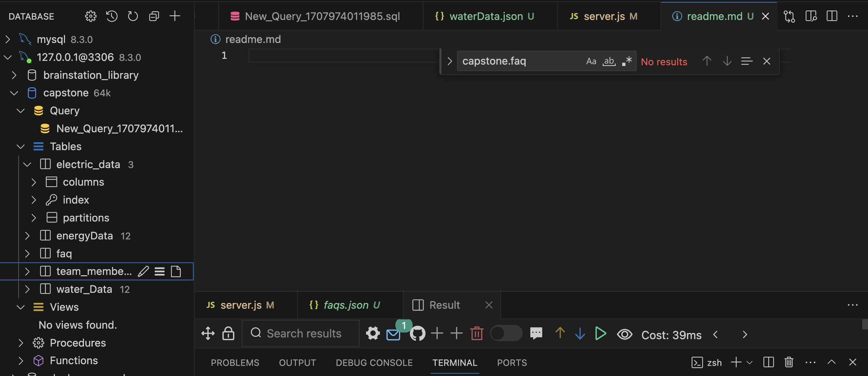This screenshot has height=376, width=868.
Task: Toggle the split editor layout button
Action: click(832, 15)
